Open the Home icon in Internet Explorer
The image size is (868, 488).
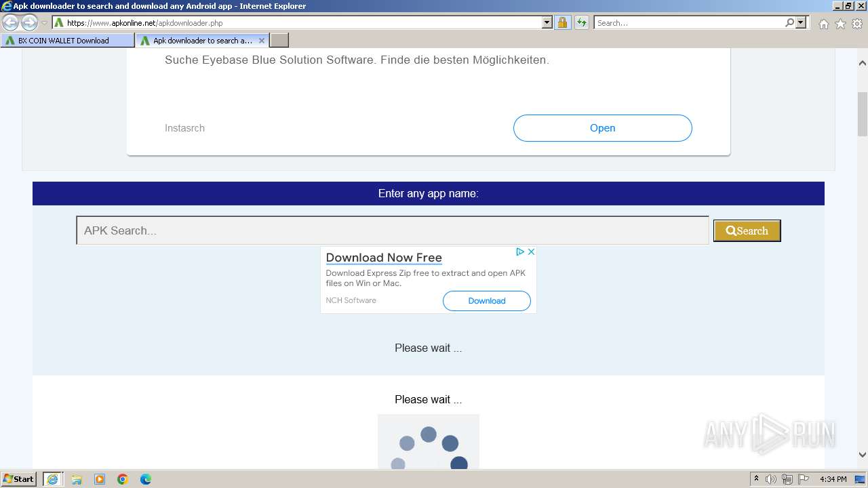point(823,24)
